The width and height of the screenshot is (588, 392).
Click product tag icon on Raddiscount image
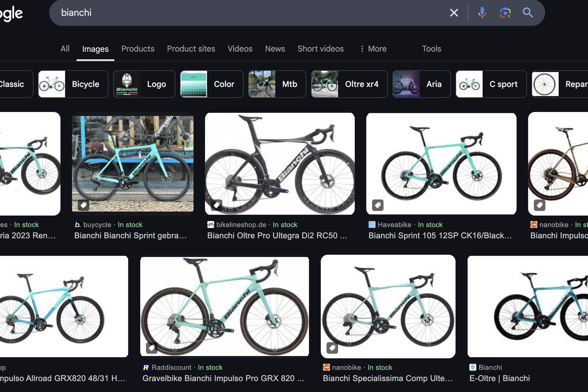point(152,348)
